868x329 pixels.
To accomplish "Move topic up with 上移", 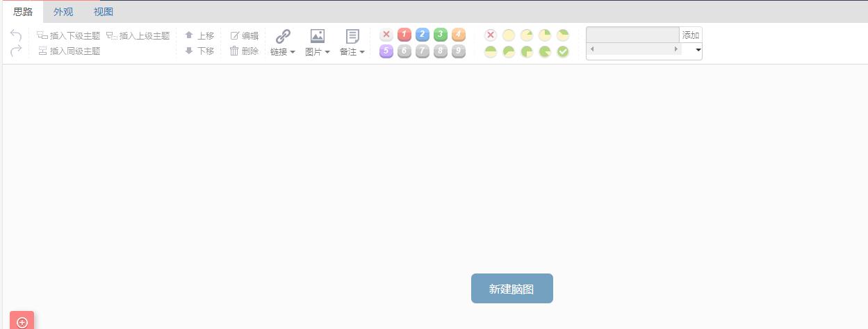I will [199, 35].
